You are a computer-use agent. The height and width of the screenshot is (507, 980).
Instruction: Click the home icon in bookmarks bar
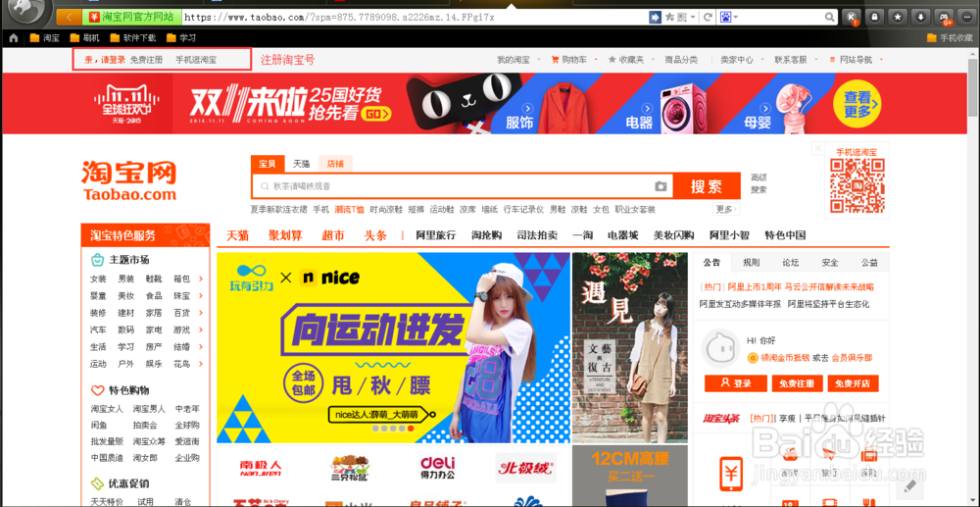tap(13, 38)
